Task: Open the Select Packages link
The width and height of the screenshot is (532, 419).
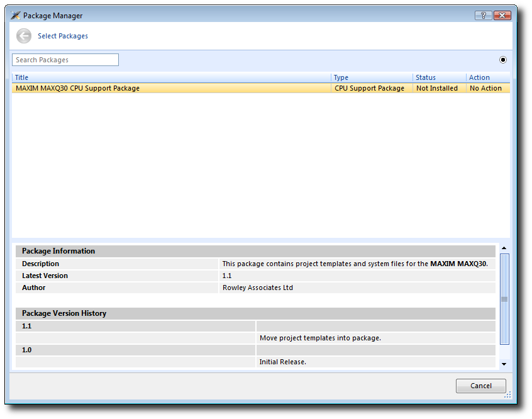Action: click(x=63, y=36)
